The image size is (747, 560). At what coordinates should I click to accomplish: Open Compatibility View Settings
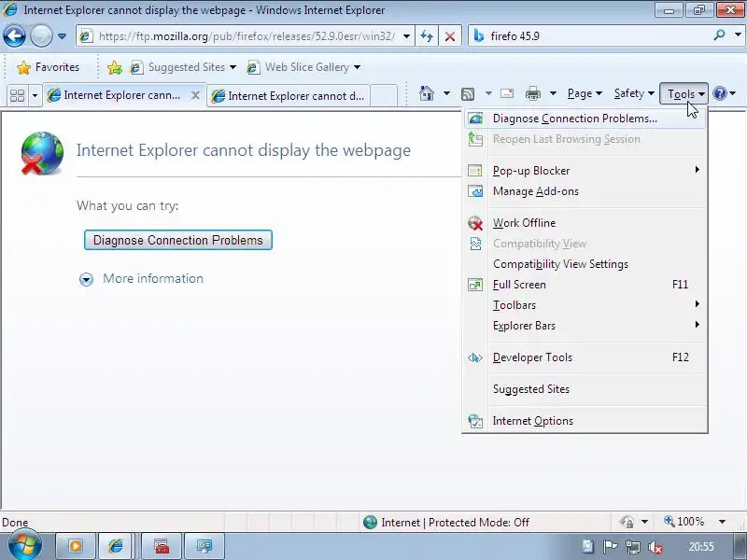585,264
